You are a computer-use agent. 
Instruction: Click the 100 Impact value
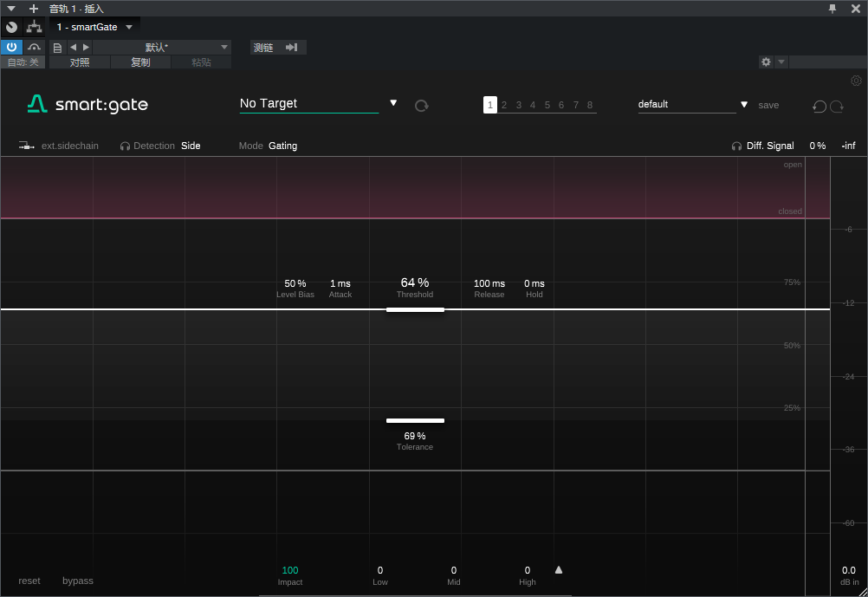coord(290,570)
